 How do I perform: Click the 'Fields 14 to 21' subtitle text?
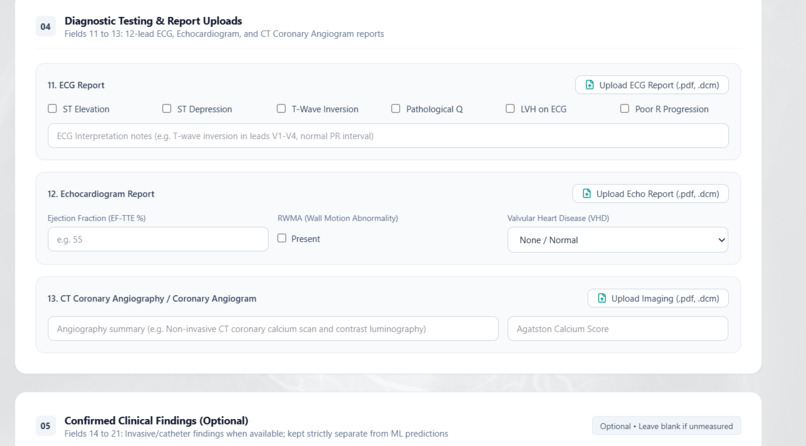[x=256, y=434]
